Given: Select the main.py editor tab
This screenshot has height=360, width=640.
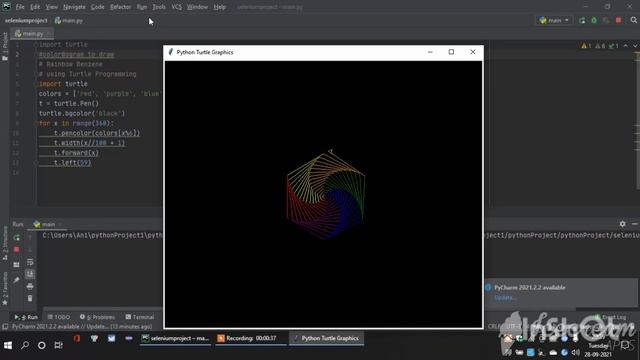Looking at the screenshot, I should [x=32, y=33].
